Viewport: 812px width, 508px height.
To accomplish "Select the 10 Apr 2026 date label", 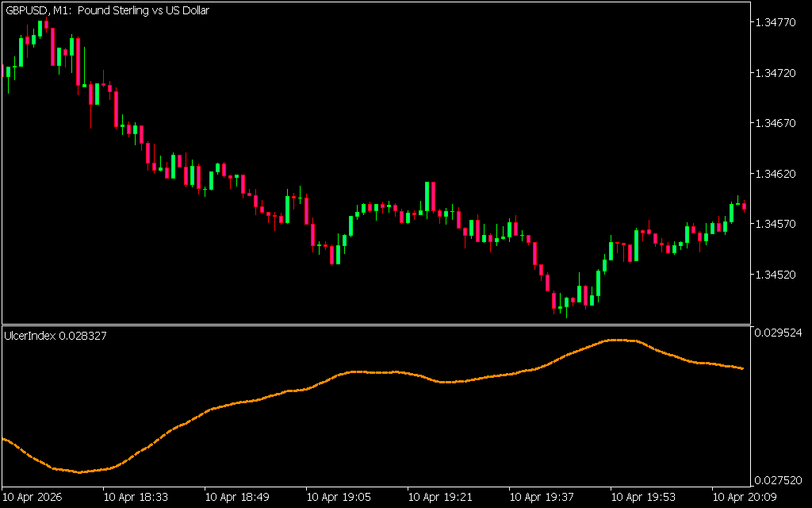I will (x=33, y=498).
